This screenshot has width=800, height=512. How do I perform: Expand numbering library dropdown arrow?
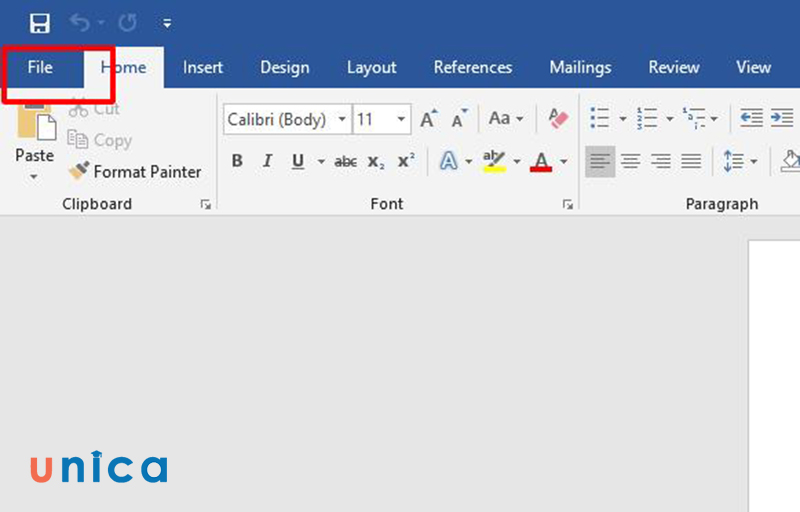[x=670, y=119]
